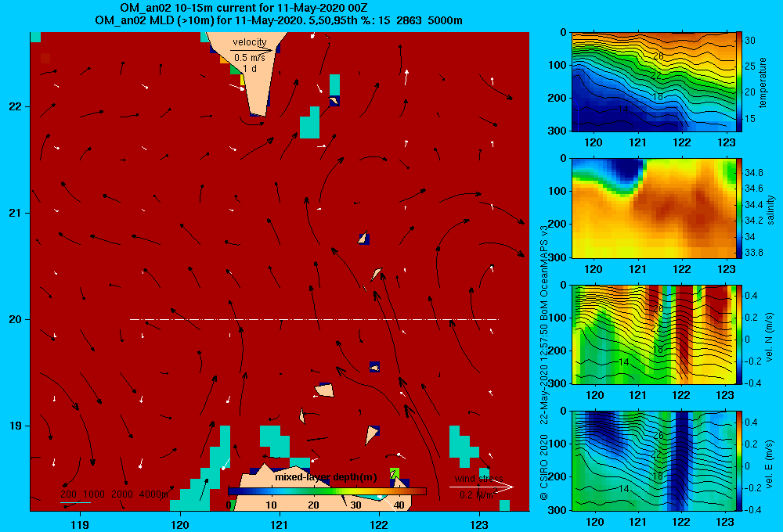783x532 pixels.
Task: Click the '30' tick on temperature colorbar
Action: coord(750,41)
